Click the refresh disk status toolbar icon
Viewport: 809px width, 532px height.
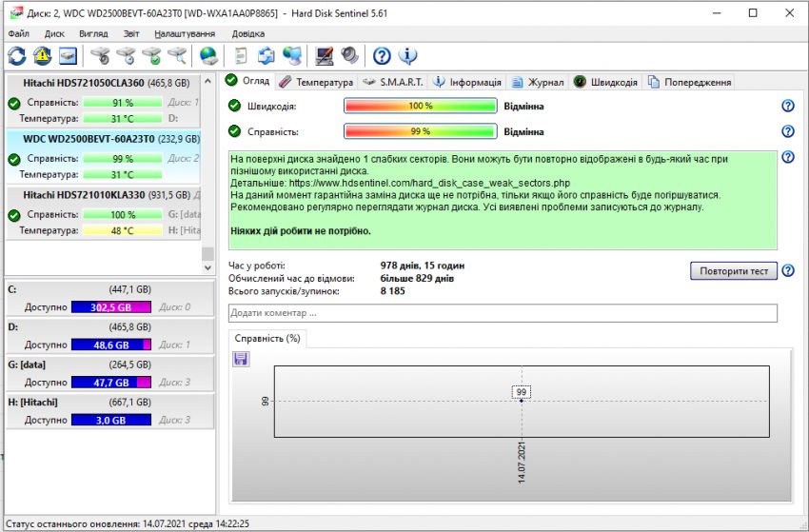17,56
